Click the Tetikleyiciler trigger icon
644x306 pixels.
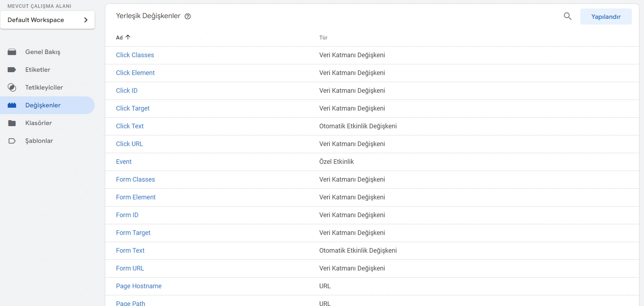[x=12, y=87]
